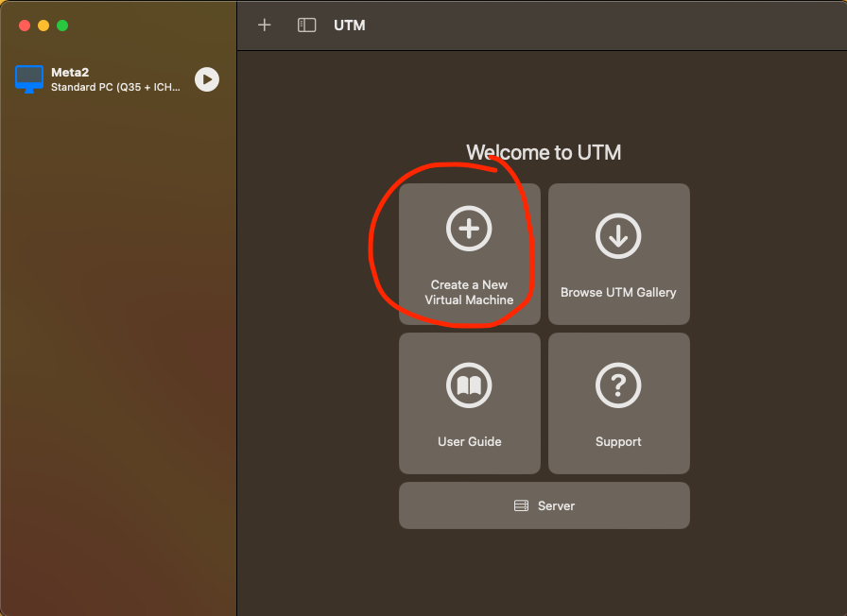Click the plus icon in the toolbar
The height and width of the screenshot is (616, 847).
click(x=264, y=25)
